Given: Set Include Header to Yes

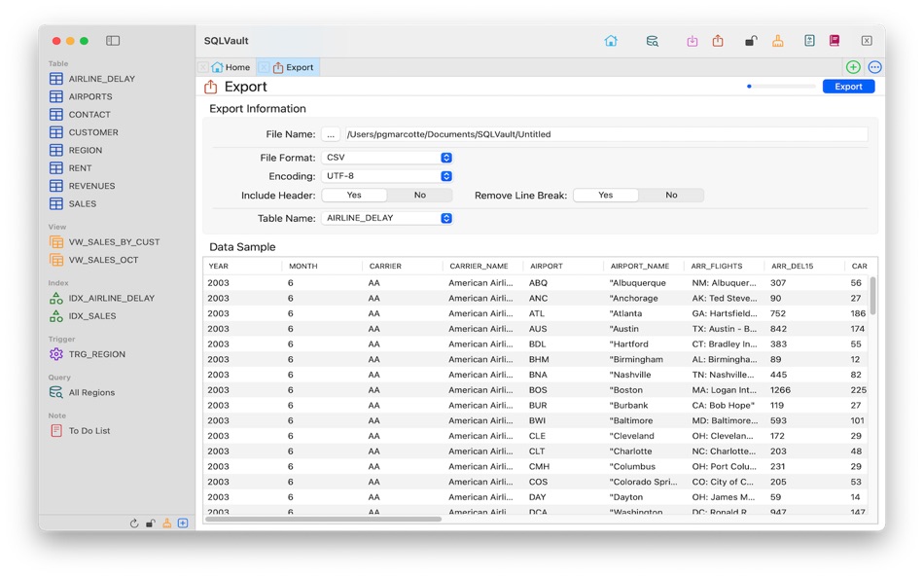Looking at the screenshot, I should pyautogui.click(x=354, y=196).
